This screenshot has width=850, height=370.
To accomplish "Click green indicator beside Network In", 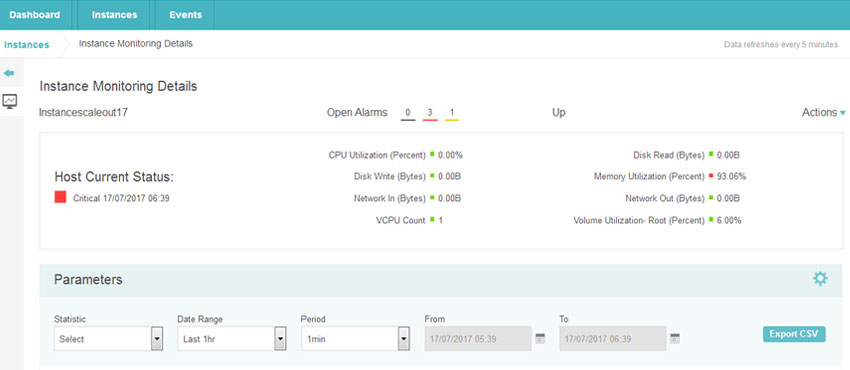I will pos(432,198).
